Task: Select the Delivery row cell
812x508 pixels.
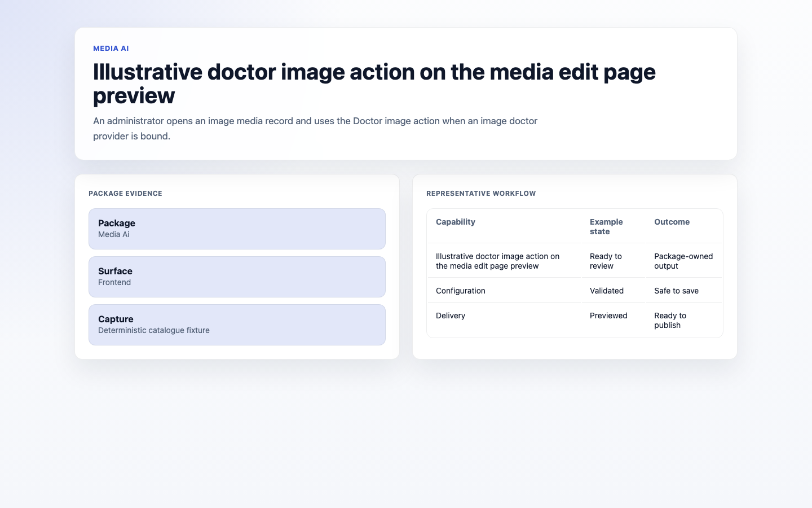Action: (504, 320)
